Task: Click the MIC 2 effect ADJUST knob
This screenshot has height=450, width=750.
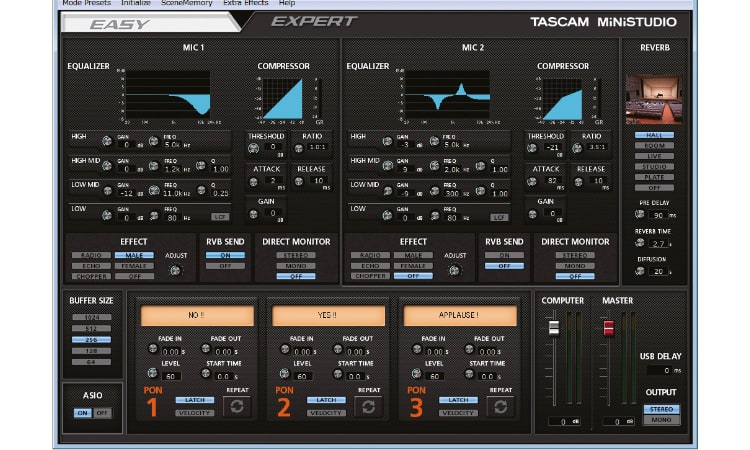Action: point(454,271)
